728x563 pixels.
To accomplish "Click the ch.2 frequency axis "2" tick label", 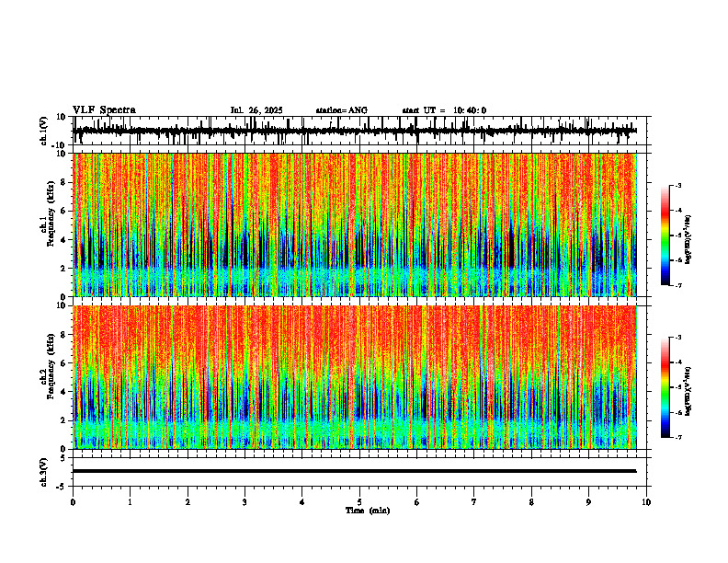I will [63, 420].
